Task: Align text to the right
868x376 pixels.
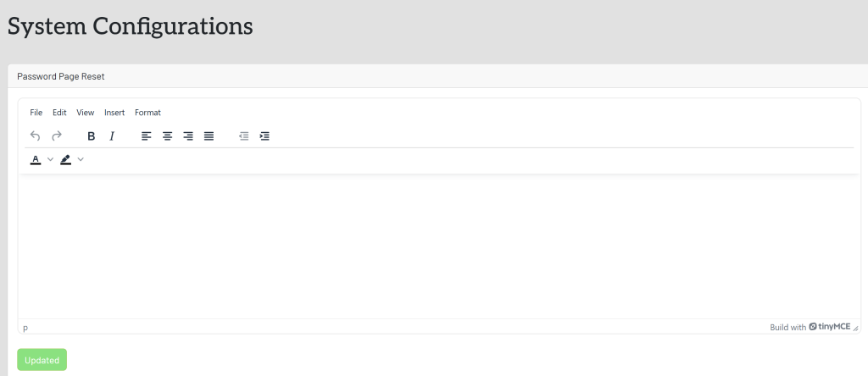Action: pyautogui.click(x=188, y=135)
